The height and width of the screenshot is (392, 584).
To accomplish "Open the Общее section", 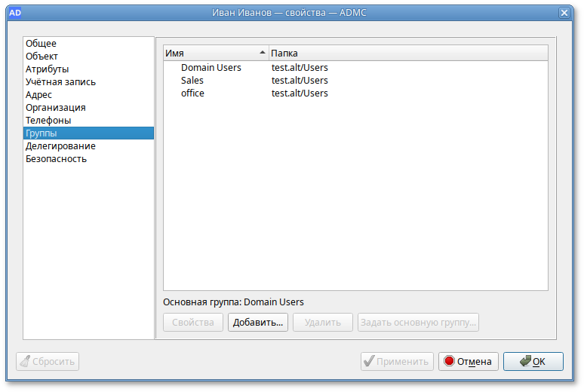I will coord(41,44).
